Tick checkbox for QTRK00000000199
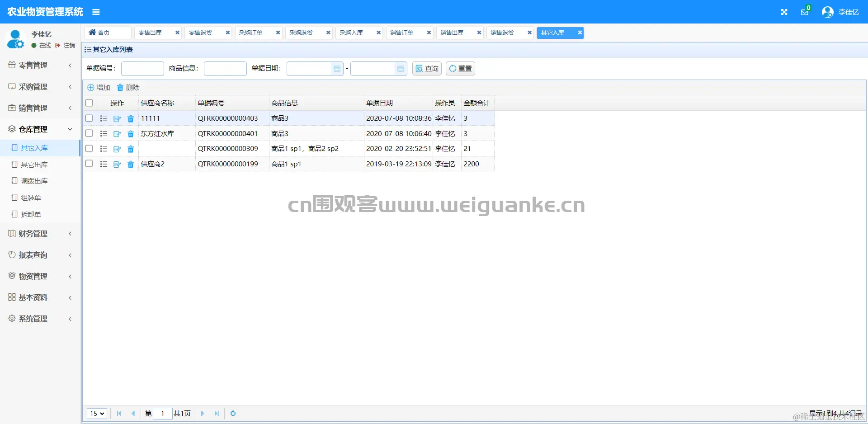The image size is (868, 424). [89, 164]
